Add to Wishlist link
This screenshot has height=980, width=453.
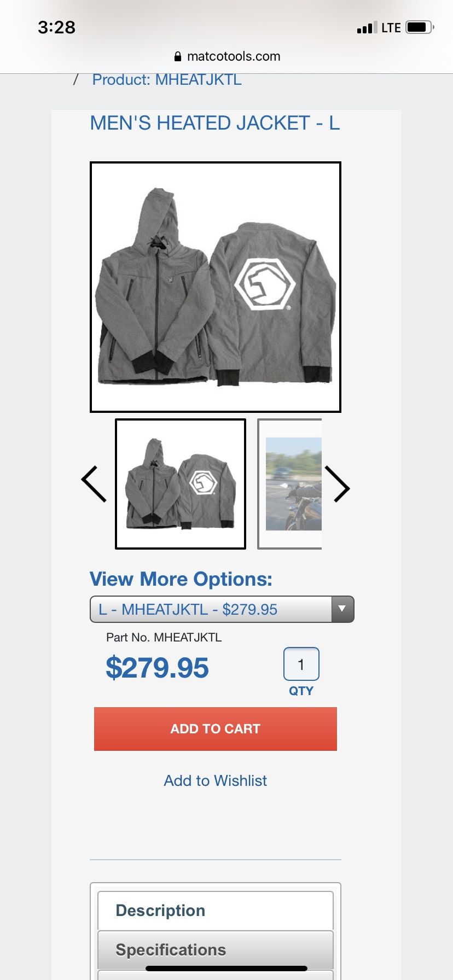[x=216, y=780]
